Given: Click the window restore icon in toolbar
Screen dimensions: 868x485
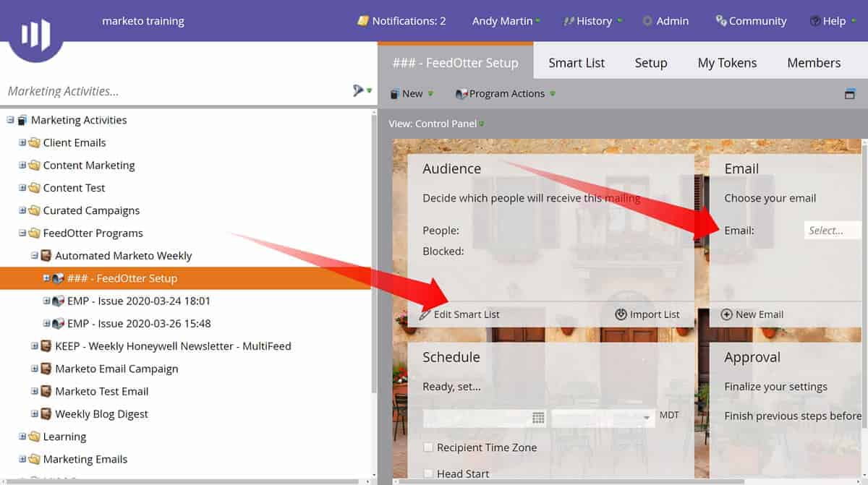Looking at the screenshot, I should click(x=849, y=94).
